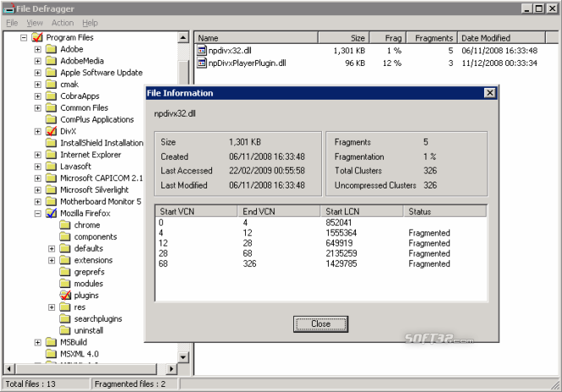This screenshot has height=392, width=562.
Task: Click the uninstall folder icon
Action: [65, 330]
